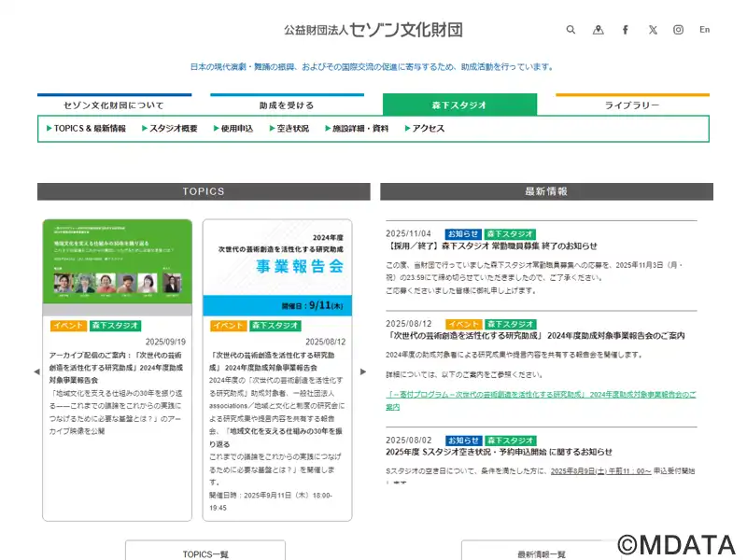747x560 pixels.
Task: Open the Facebook page icon
Action: pos(626,30)
